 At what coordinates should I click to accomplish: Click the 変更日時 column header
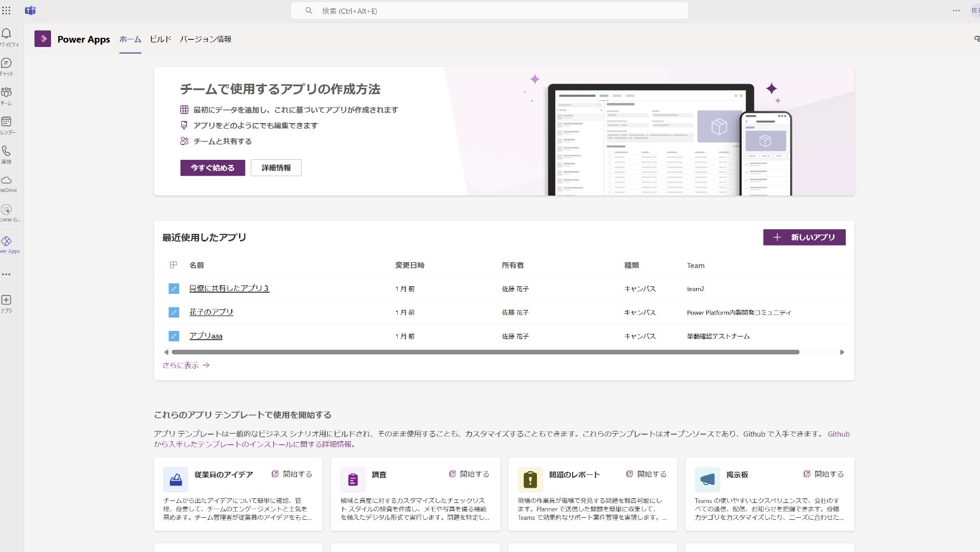410,265
